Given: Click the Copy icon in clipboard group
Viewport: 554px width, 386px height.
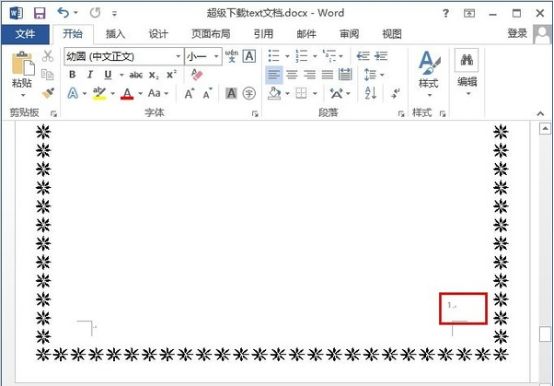Looking at the screenshot, I should coord(47,75).
